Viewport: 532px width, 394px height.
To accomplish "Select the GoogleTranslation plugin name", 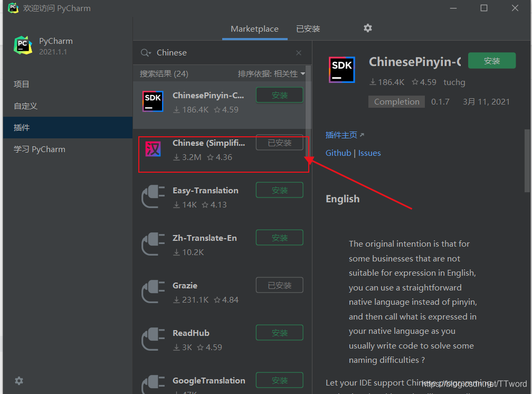I will 208,381.
